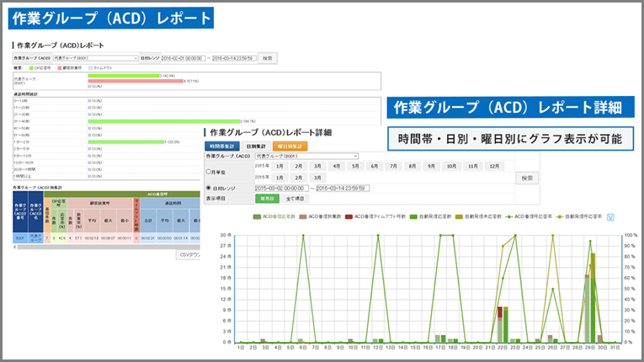The image size is (644, 362).
Task: Click the chart download icon beside legend
Action: pyautogui.click(x=609, y=216)
